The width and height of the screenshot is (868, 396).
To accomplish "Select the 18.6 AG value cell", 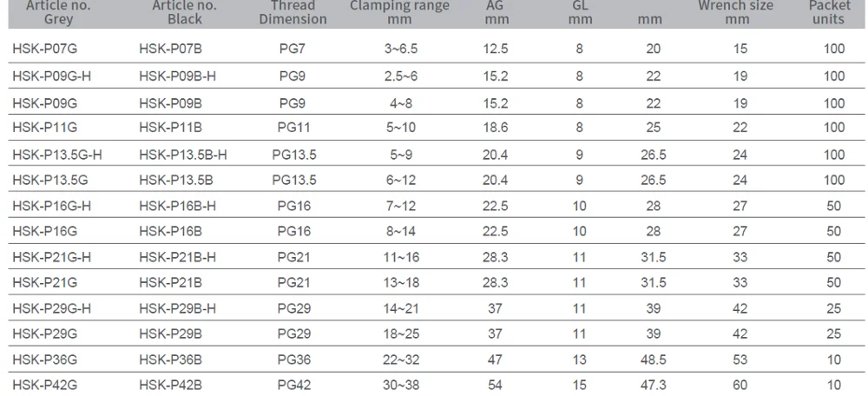I will point(494,128).
